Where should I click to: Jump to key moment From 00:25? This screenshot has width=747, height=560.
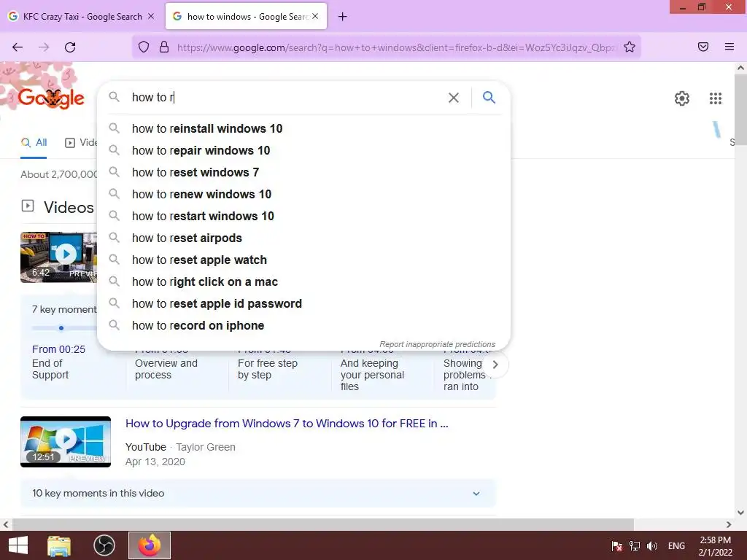(58, 349)
